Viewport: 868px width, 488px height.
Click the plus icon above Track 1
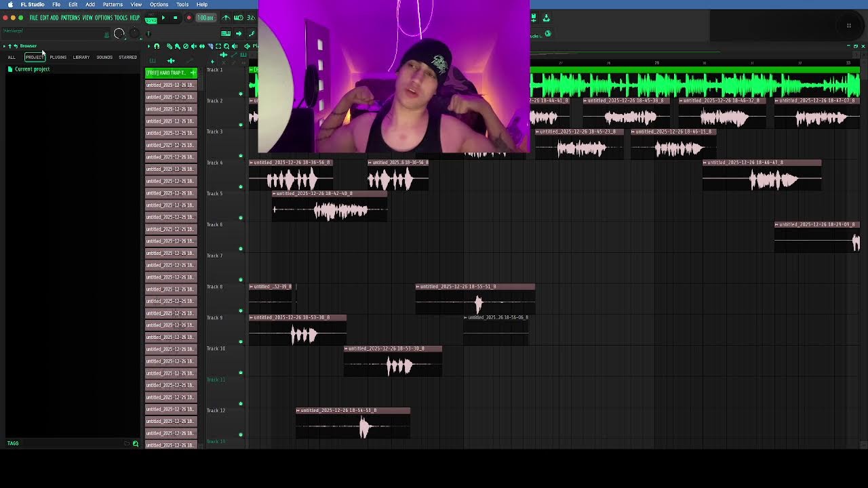point(212,62)
